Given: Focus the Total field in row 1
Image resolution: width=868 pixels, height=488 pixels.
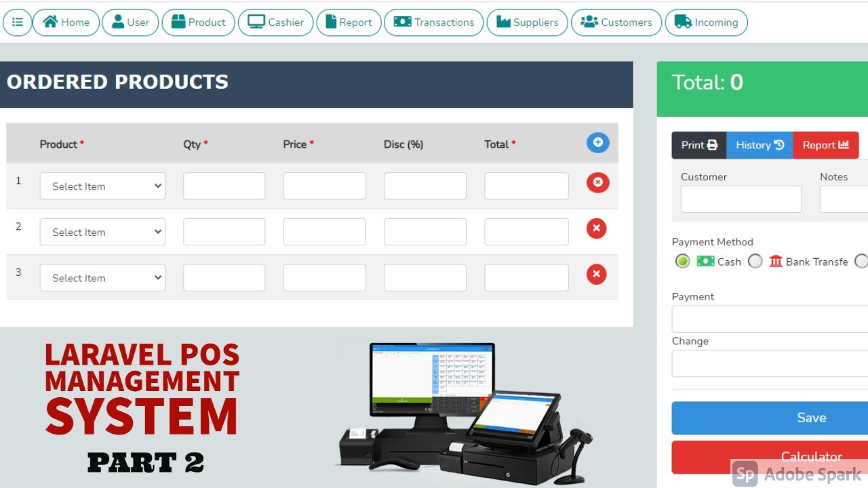Looking at the screenshot, I should [x=526, y=186].
